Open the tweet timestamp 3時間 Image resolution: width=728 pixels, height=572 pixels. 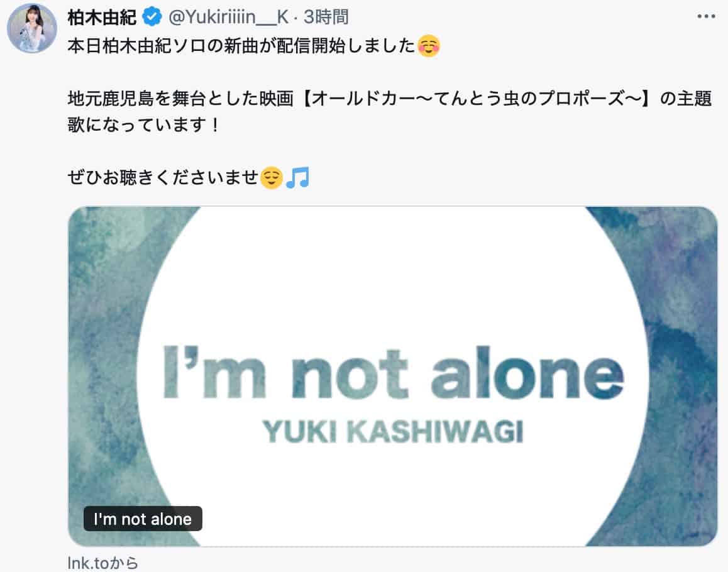(x=326, y=17)
